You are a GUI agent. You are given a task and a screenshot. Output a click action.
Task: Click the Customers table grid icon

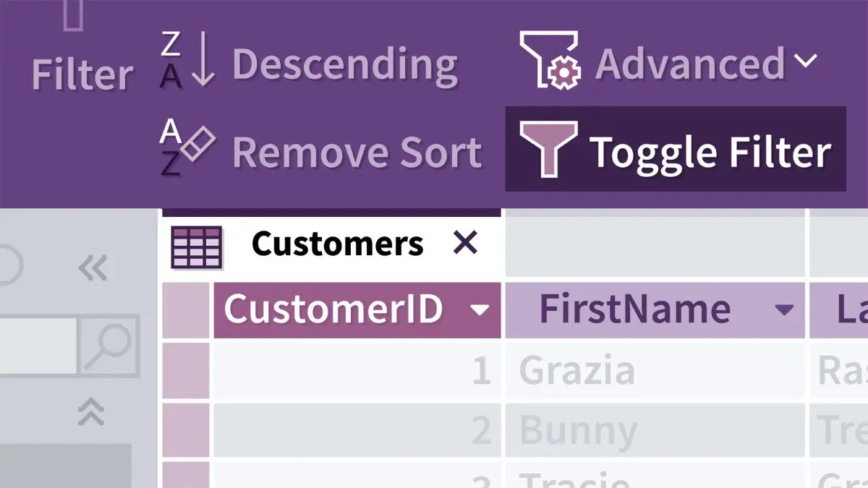click(x=196, y=247)
